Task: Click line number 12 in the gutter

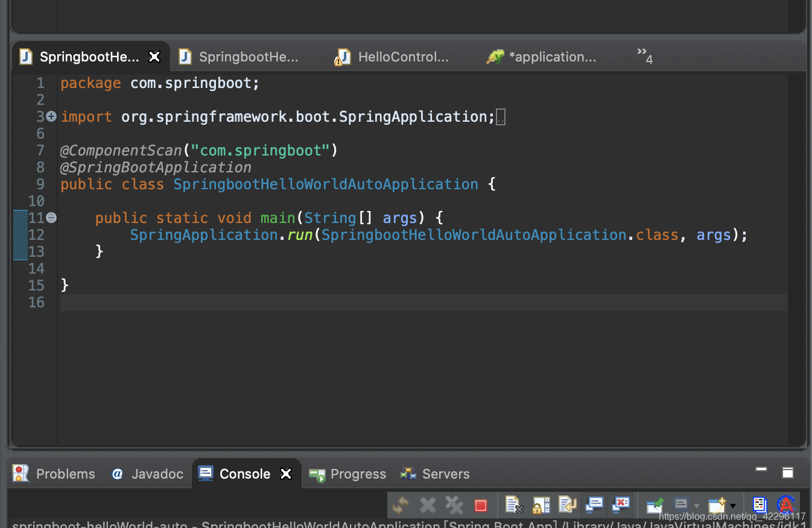Action: [x=36, y=234]
